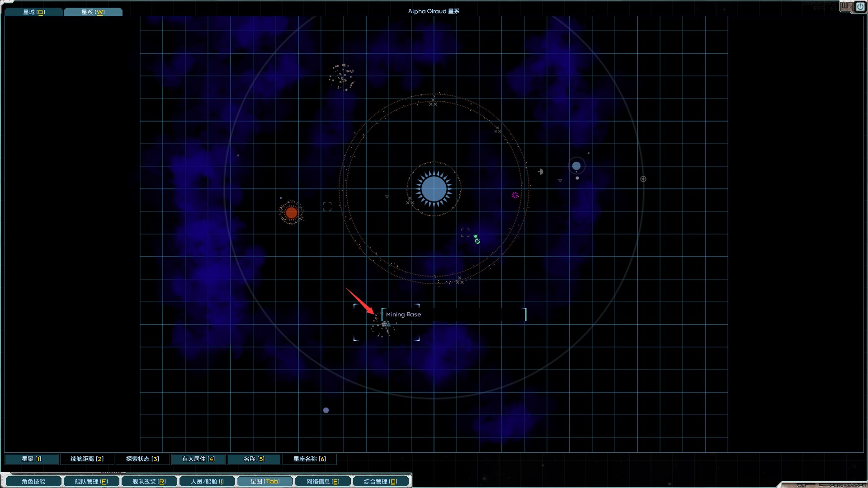Toggle 探索状态 [3] map filter
The image size is (868, 488).
tap(142, 459)
